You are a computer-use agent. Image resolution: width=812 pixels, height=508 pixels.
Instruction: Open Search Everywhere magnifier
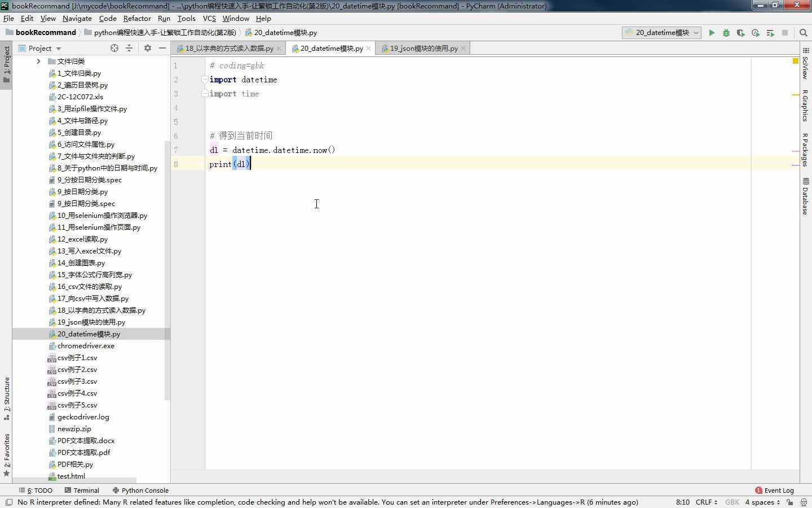(x=804, y=33)
